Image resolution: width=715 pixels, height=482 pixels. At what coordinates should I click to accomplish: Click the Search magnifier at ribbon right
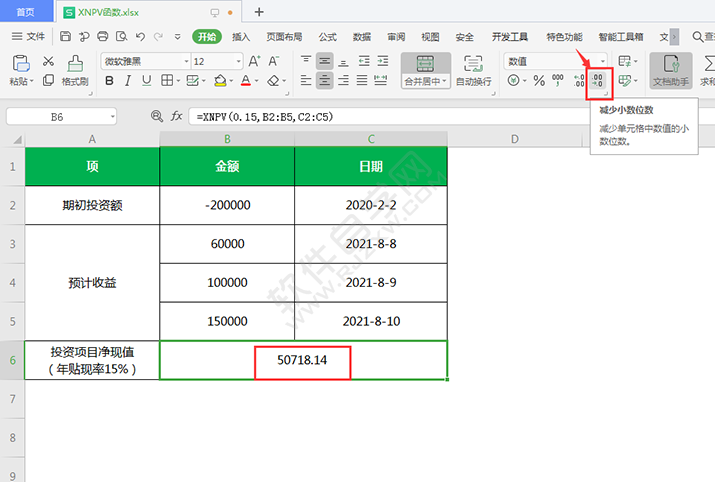coord(698,36)
